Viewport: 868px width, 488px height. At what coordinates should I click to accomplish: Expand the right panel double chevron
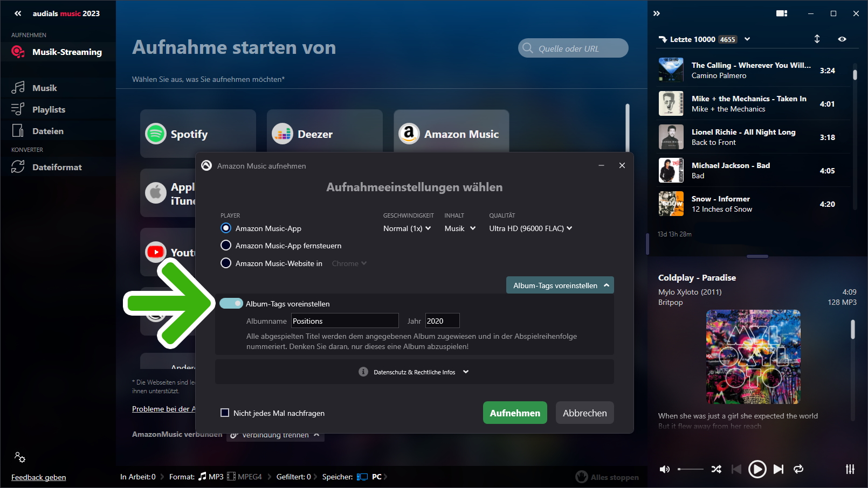[x=657, y=13]
